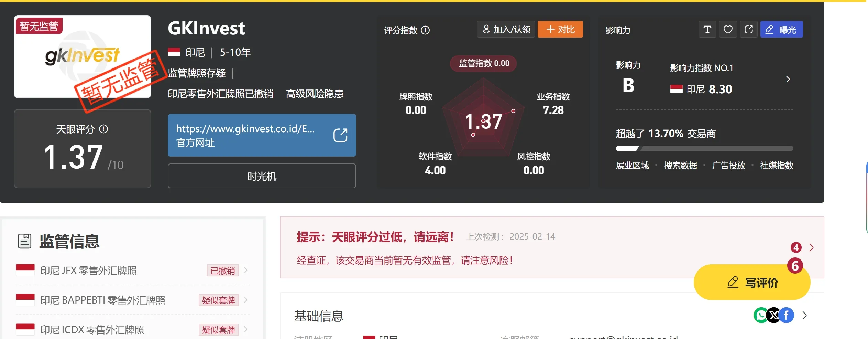Click the 高级风险隐患 label
868x339 pixels.
(315, 94)
